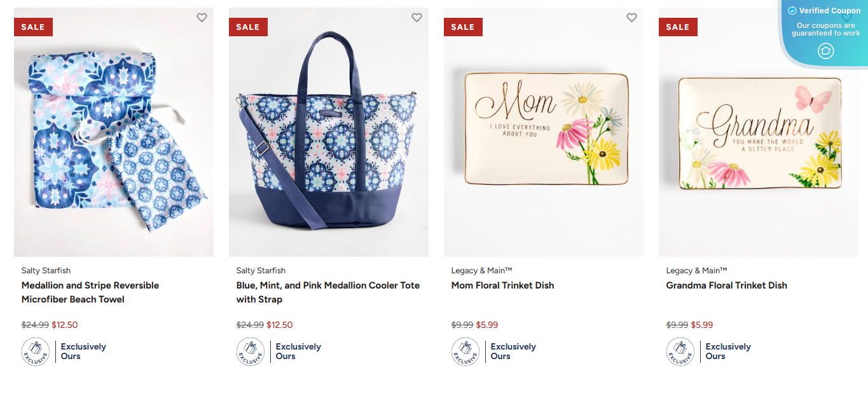Image resolution: width=868 pixels, height=408 pixels.
Task: Click the Salty Starfish brand above Cooler Tote
Action: click(261, 271)
